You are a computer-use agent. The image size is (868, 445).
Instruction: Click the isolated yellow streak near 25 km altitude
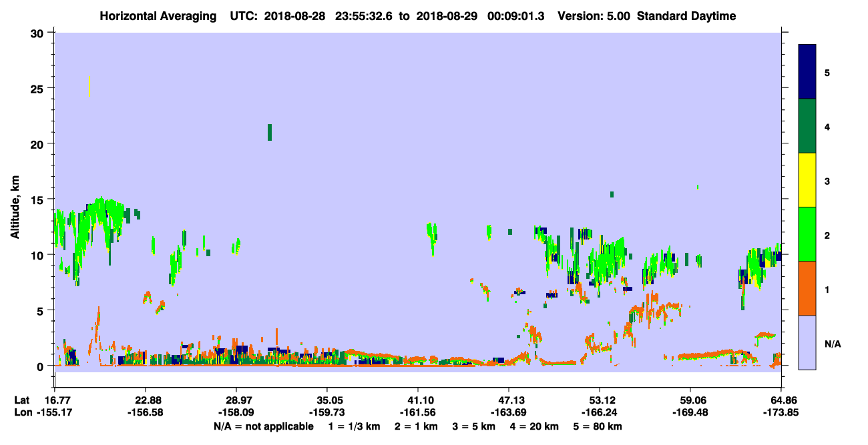89,87
